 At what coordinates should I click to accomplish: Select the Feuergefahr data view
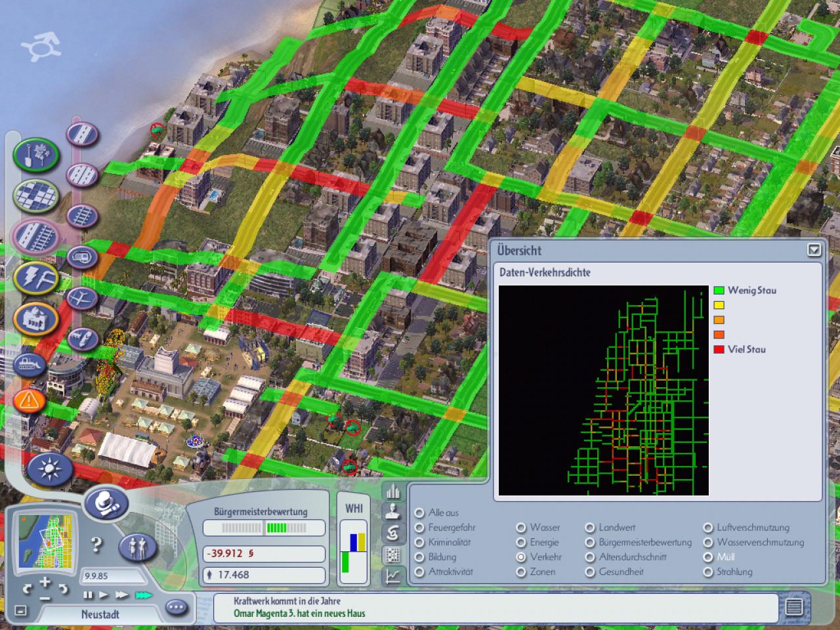(420, 528)
